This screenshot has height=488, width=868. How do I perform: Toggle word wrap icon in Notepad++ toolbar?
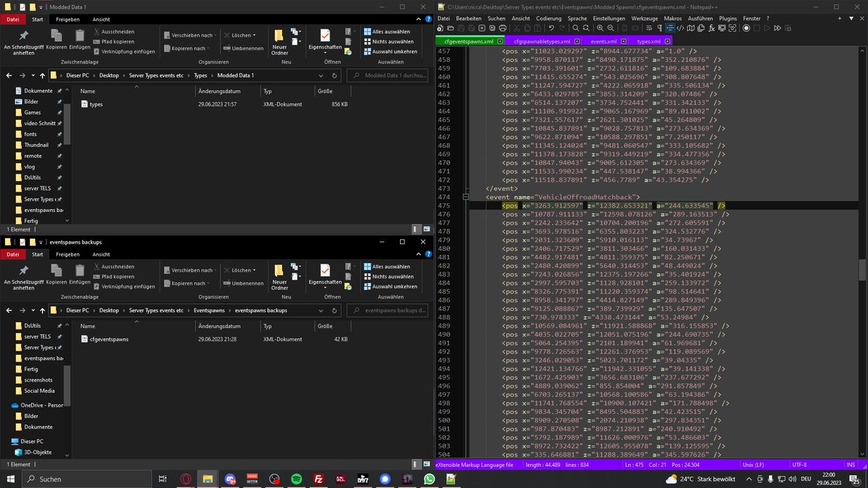tap(649, 28)
